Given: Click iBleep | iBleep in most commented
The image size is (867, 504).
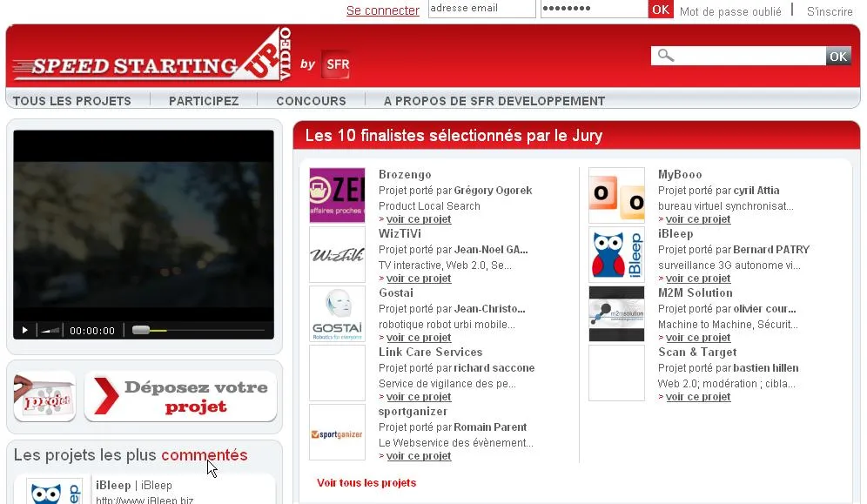Looking at the screenshot, I should (x=134, y=485).
